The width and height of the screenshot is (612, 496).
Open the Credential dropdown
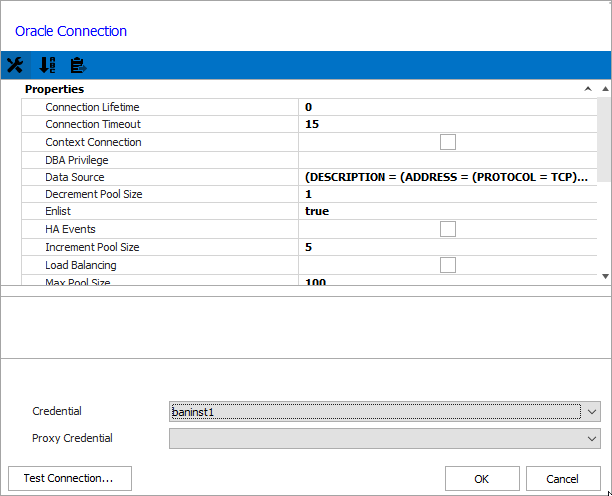(592, 412)
